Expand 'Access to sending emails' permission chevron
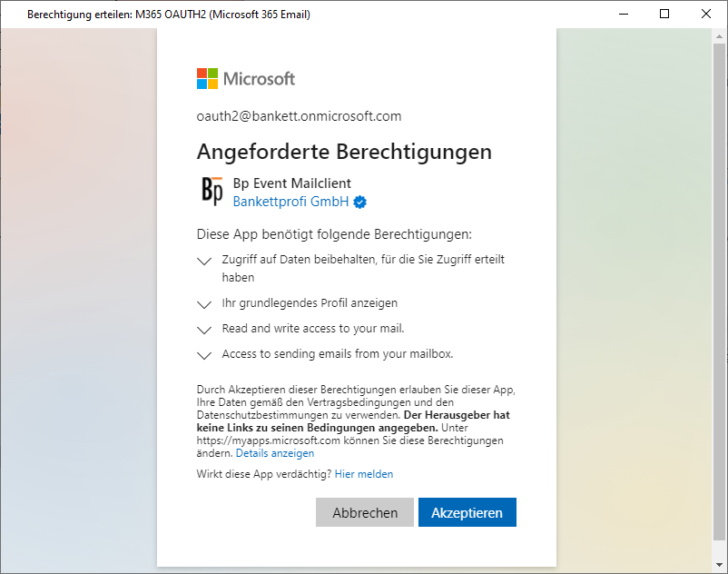Viewport: 728px width, 574px height. [x=204, y=355]
